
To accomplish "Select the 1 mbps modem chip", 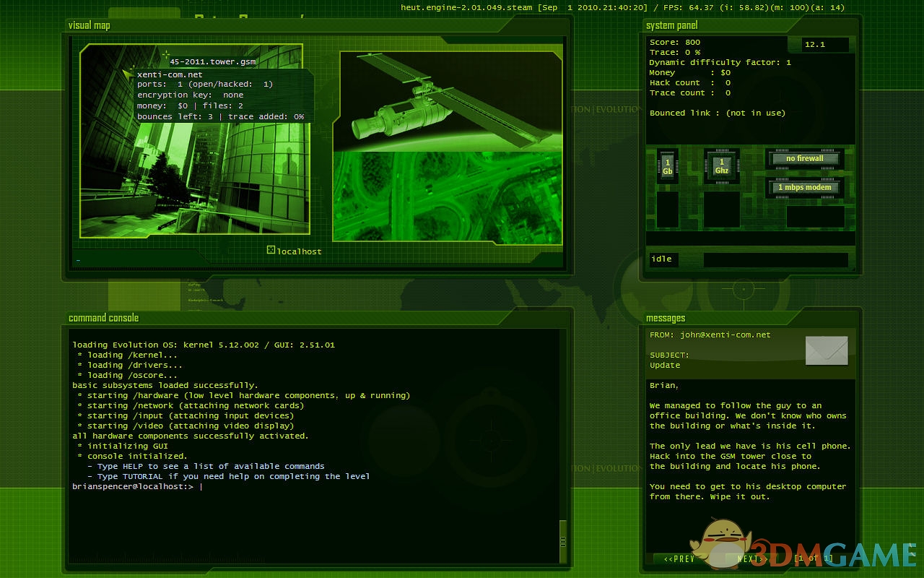I will (x=805, y=187).
